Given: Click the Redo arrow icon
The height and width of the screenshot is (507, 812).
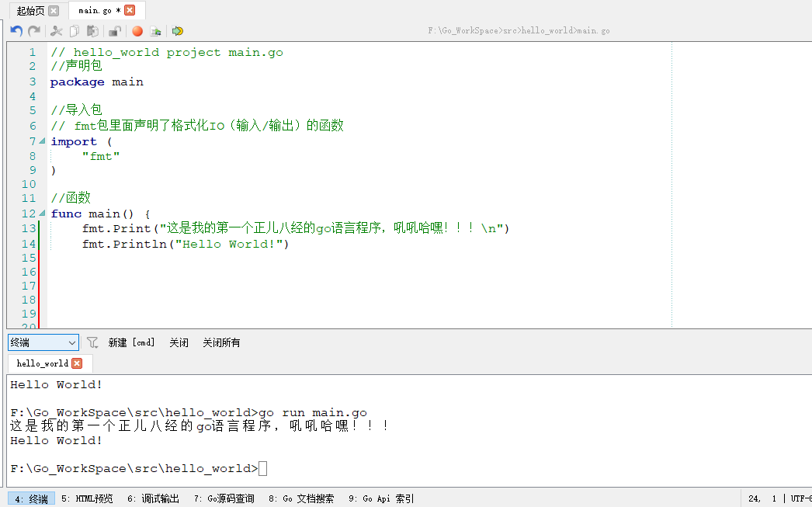Looking at the screenshot, I should point(34,31).
